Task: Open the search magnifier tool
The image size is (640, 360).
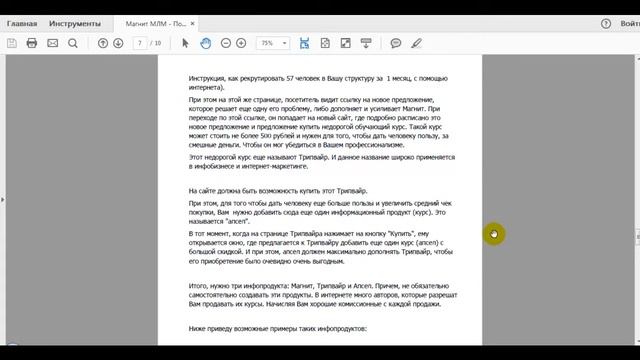Action: point(73,43)
